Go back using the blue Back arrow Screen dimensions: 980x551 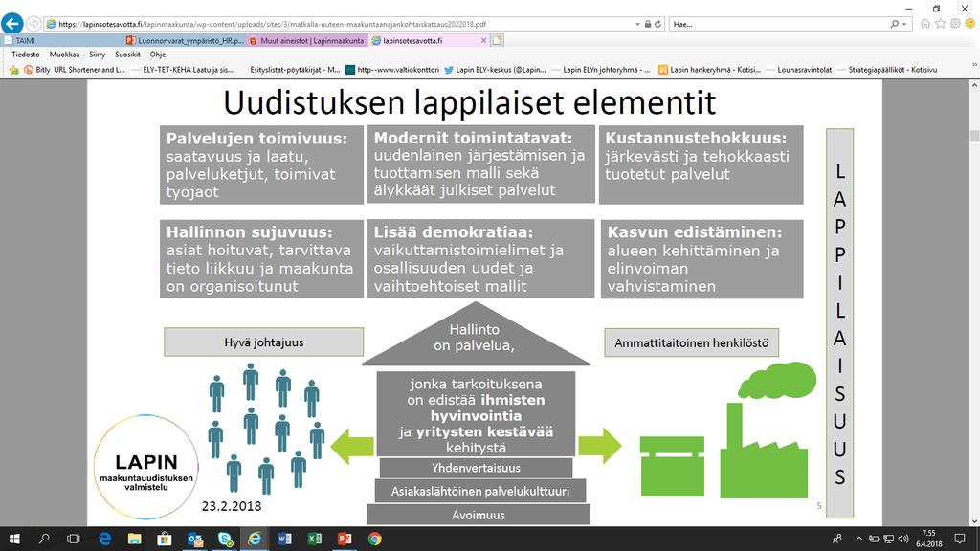tap(11, 24)
